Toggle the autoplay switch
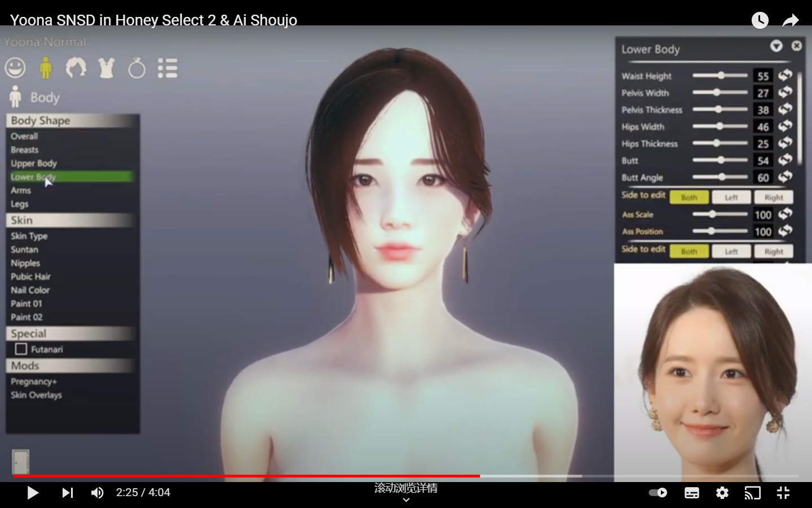812x508 pixels. click(657, 493)
